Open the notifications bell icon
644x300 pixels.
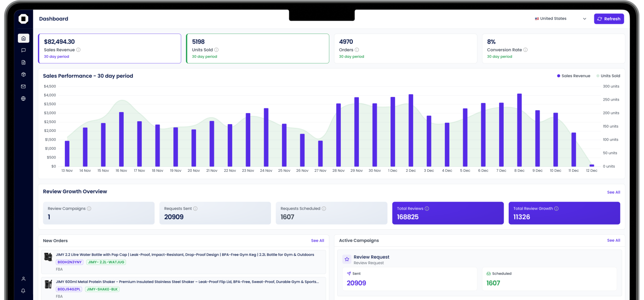[x=23, y=291]
